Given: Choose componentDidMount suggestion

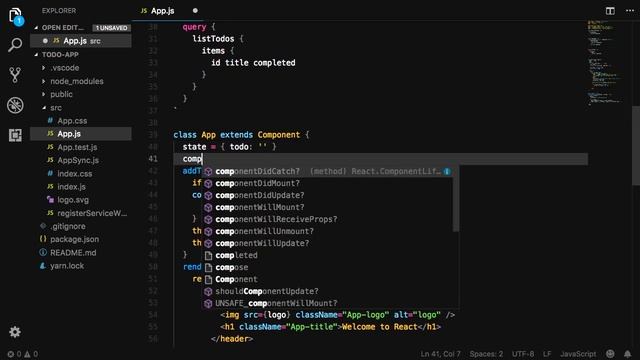Looking at the screenshot, I should click(x=327, y=183).
